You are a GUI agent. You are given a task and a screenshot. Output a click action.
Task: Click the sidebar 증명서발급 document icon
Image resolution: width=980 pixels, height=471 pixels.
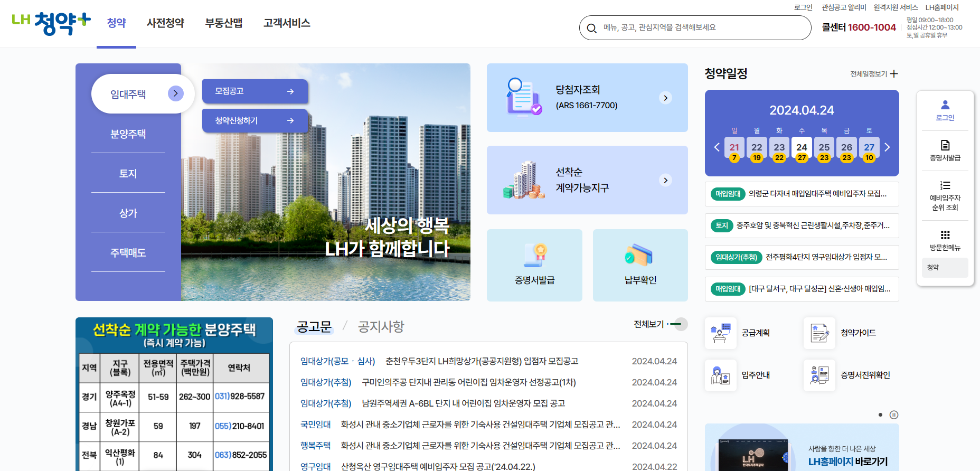[945, 145]
